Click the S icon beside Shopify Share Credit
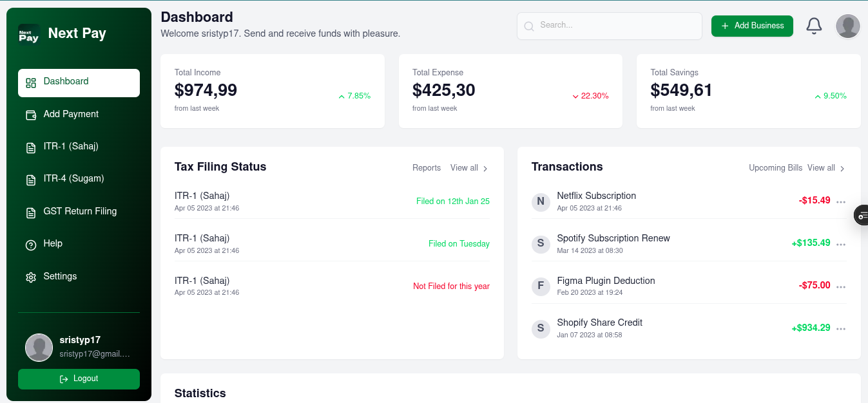The height and width of the screenshot is (403, 868). click(541, 328)
